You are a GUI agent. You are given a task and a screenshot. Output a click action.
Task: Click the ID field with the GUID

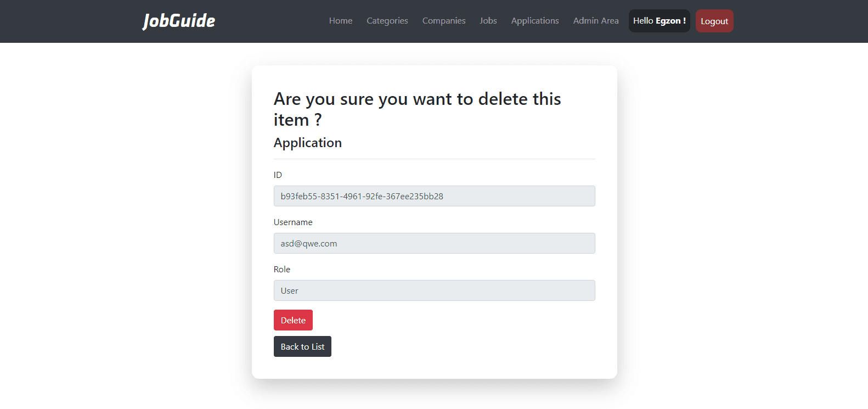point(434,196)
